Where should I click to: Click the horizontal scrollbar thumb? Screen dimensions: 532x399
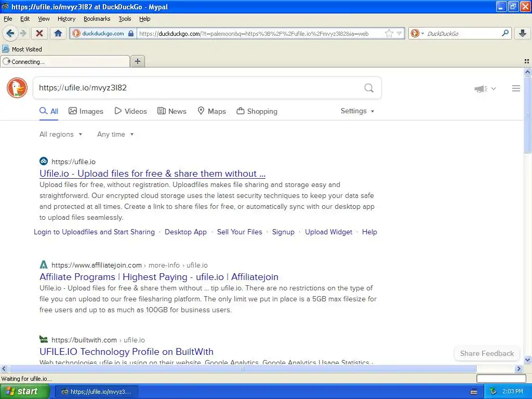(x=242, y=368)
